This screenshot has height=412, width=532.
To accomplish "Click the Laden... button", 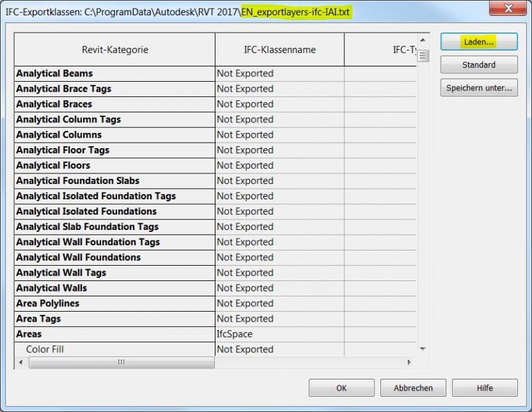I will pos(479,42).
